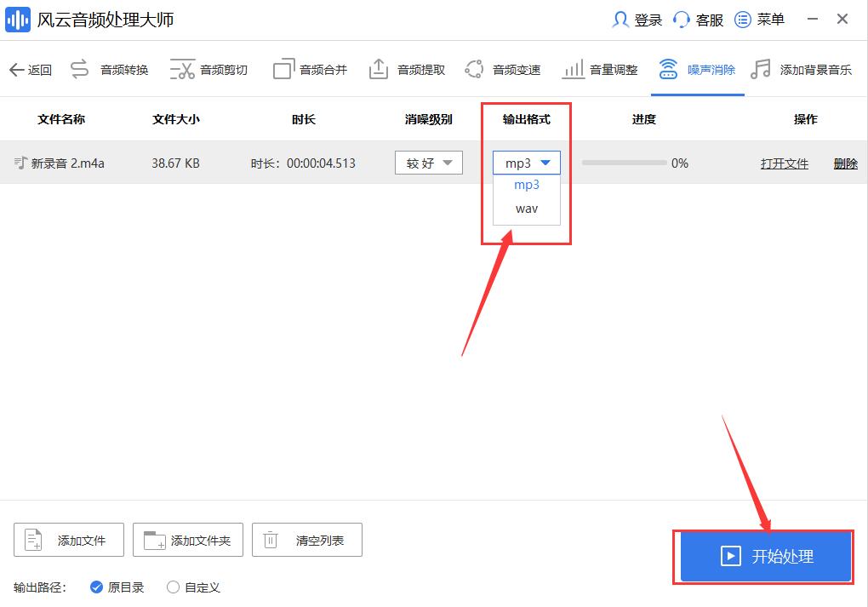868x607 pixels.
Task: Click the 输出格式 column header
Action: click(527, 119)
